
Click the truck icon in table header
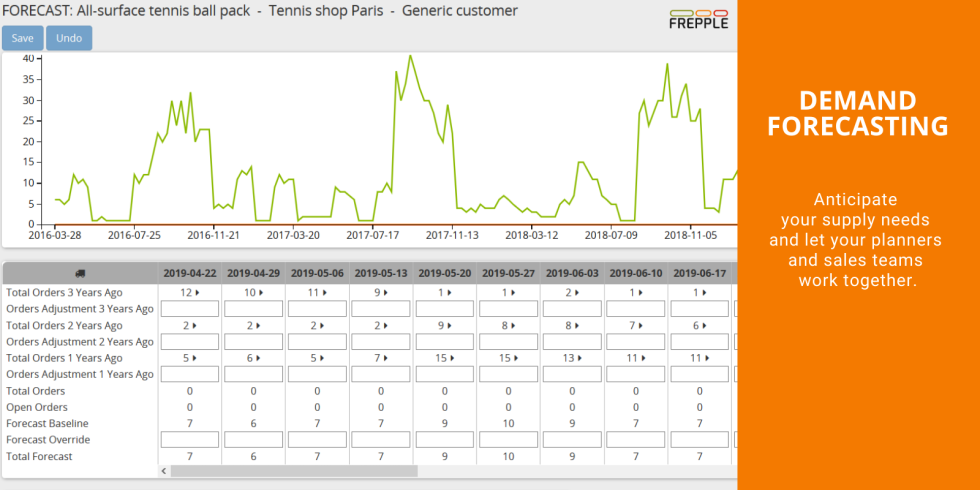(80, 273)
